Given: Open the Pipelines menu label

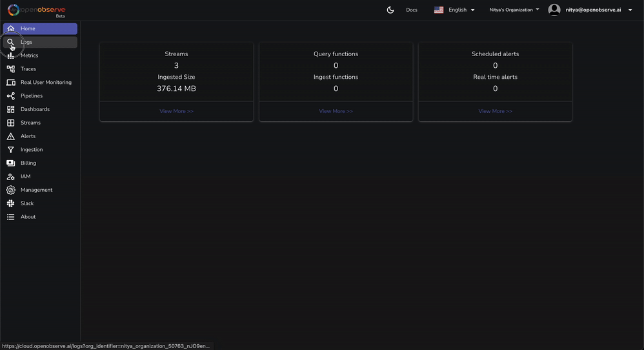Looking at the screenshot, I should click(x=32, y=96).
